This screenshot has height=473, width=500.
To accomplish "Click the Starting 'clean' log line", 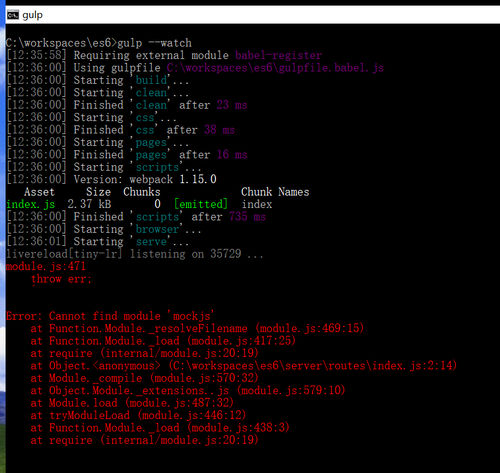I will point(97,92).
